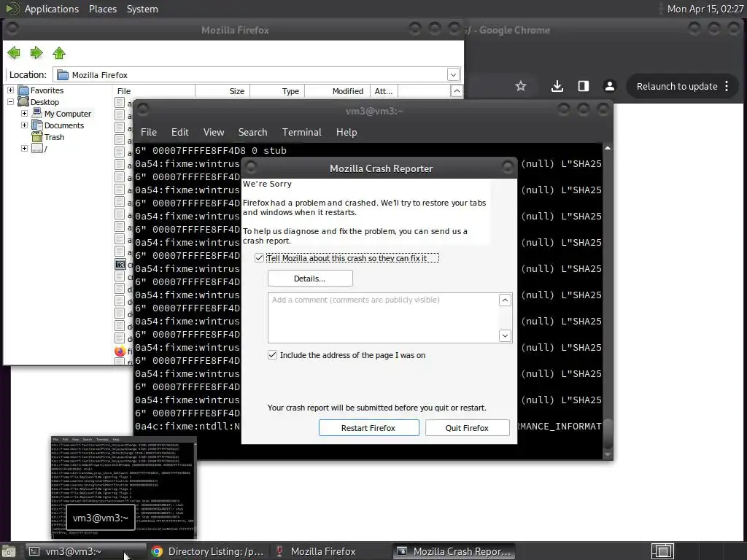The width and height of the screenshot is (747, 560).
Task: Open the Applications menu
Action: [52, 9]
